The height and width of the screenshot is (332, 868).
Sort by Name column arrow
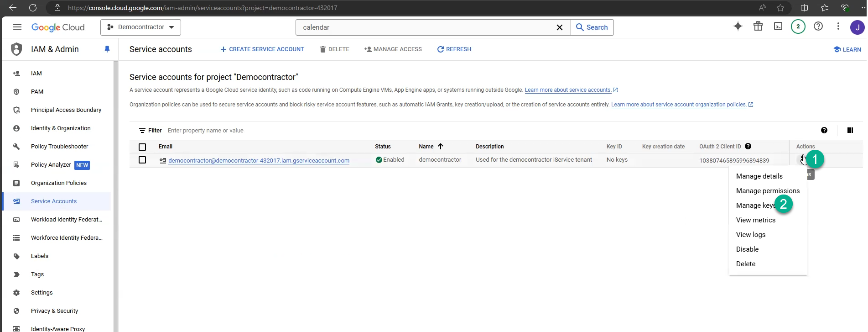pyautogui.click(x=441, y=147)
